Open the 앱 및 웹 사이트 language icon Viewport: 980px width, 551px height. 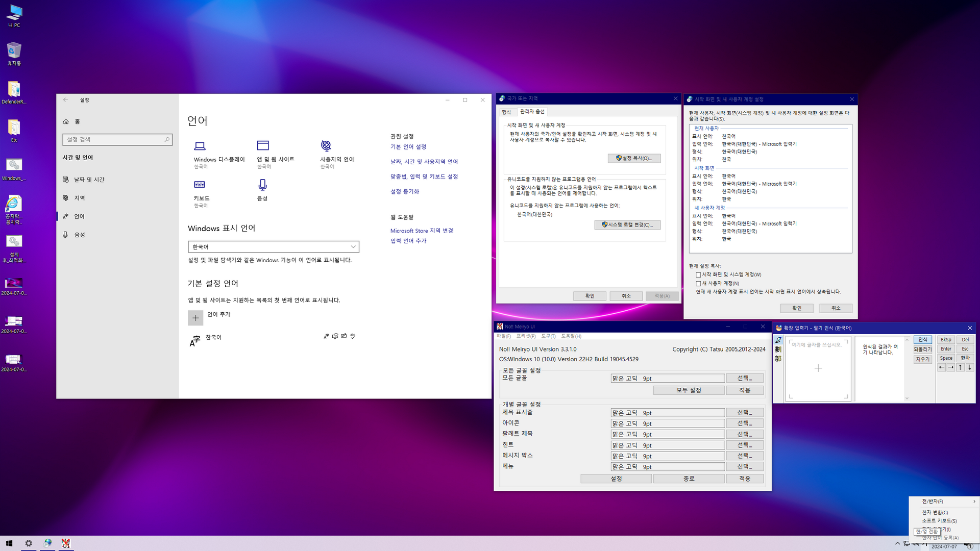coord(263,145)
